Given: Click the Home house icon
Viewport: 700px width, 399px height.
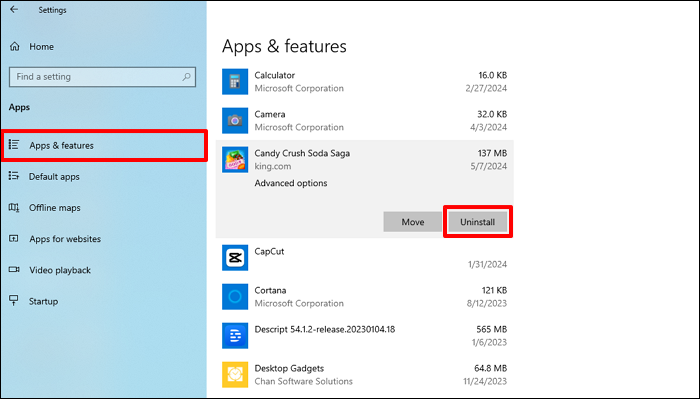Looking at the screenshot, I should 15,46.
